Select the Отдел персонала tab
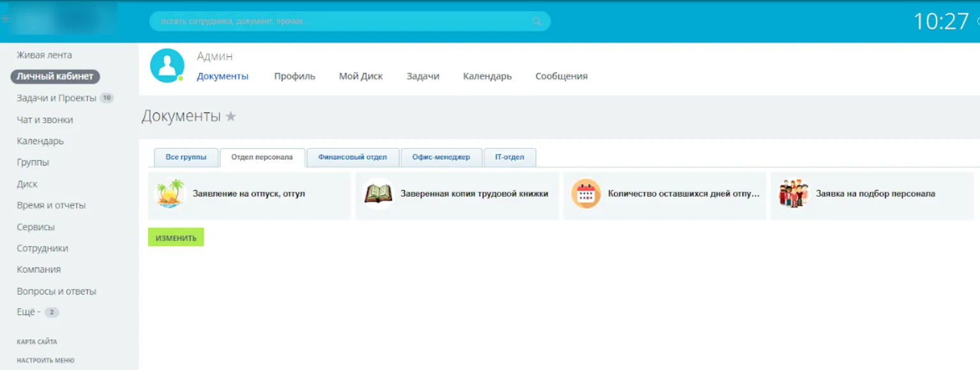 point(262,157)
